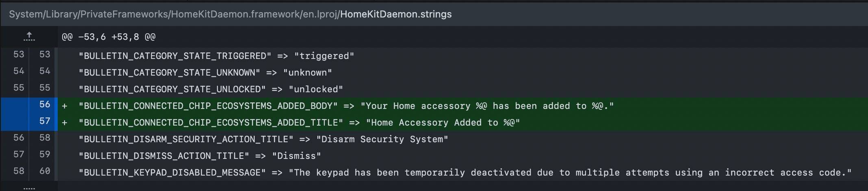Click old line number 53 in left gutter column
Screen dimensions: 868x191
click(19, 54)
